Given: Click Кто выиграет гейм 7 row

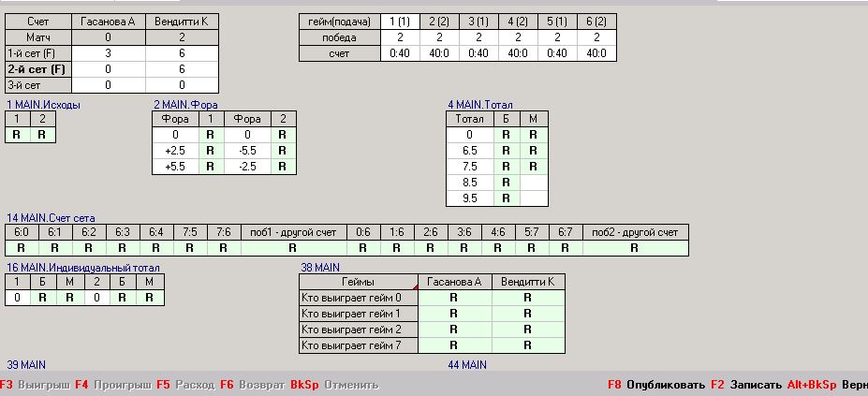Looking at the screenshot, I should [x=359, y=345].
